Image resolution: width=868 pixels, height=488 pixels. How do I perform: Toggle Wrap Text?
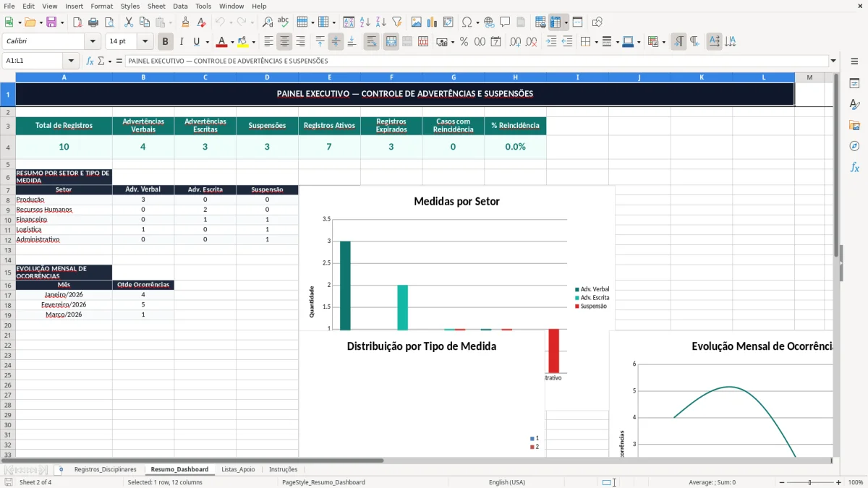point(371,42)
